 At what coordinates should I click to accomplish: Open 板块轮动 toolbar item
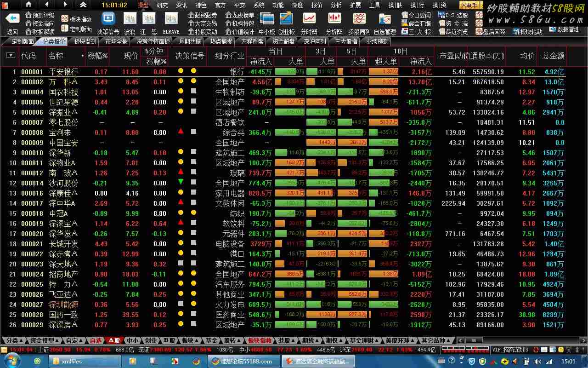point(527,31)
